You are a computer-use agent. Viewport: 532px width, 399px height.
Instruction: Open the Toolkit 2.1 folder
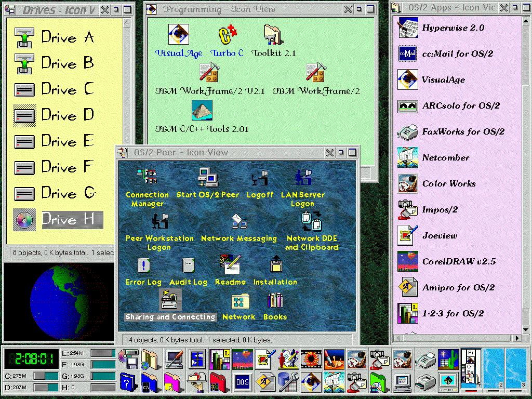pos(273,34)
